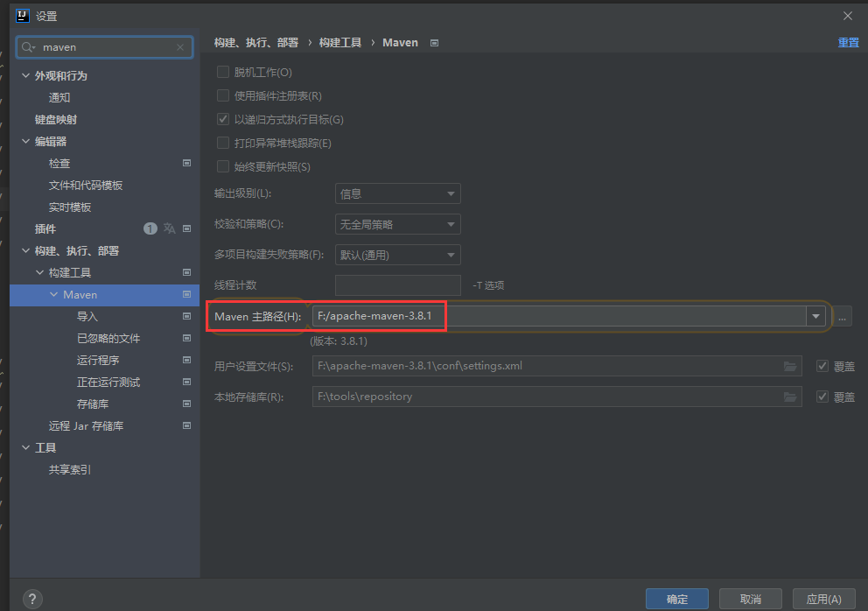Select 键盘映射 in settings tree
The width and height of the screenshot is (868, 611).
point(56,120)
